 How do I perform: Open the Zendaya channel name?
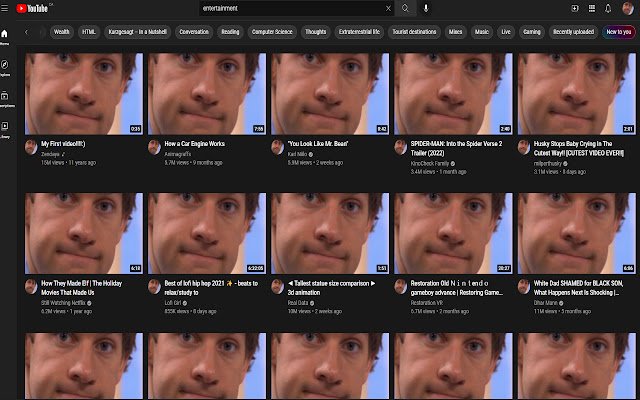[x=50, y=154]
